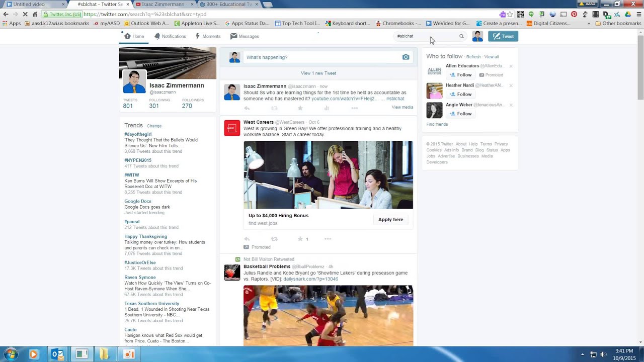
Task: Open the Other bookmarks folder
Action: [618, 24]
